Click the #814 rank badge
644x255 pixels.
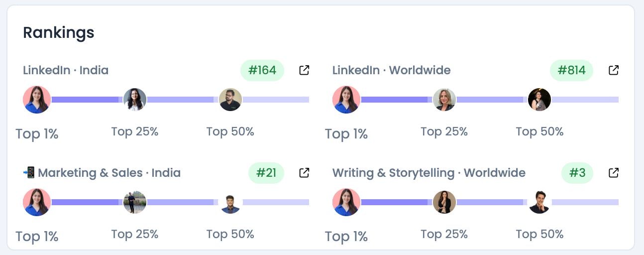point(571,70)
